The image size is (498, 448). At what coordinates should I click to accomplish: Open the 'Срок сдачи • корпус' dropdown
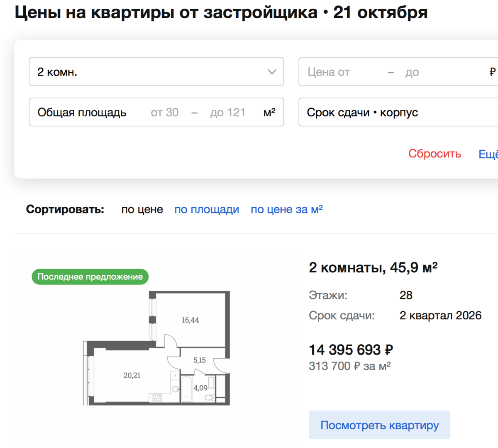(x=398, y=112)
